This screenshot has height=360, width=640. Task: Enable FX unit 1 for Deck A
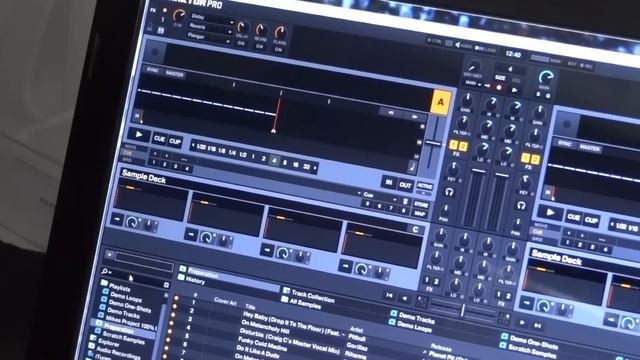tap(453, 144)
